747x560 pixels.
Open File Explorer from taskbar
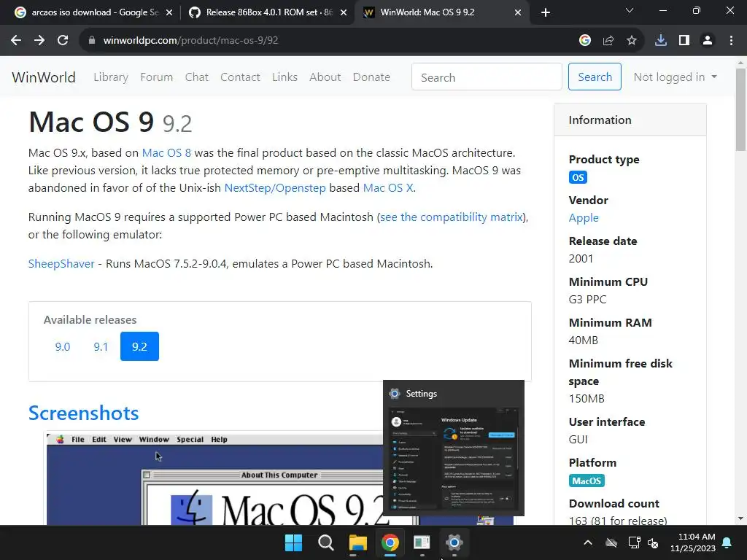[357, 542]
